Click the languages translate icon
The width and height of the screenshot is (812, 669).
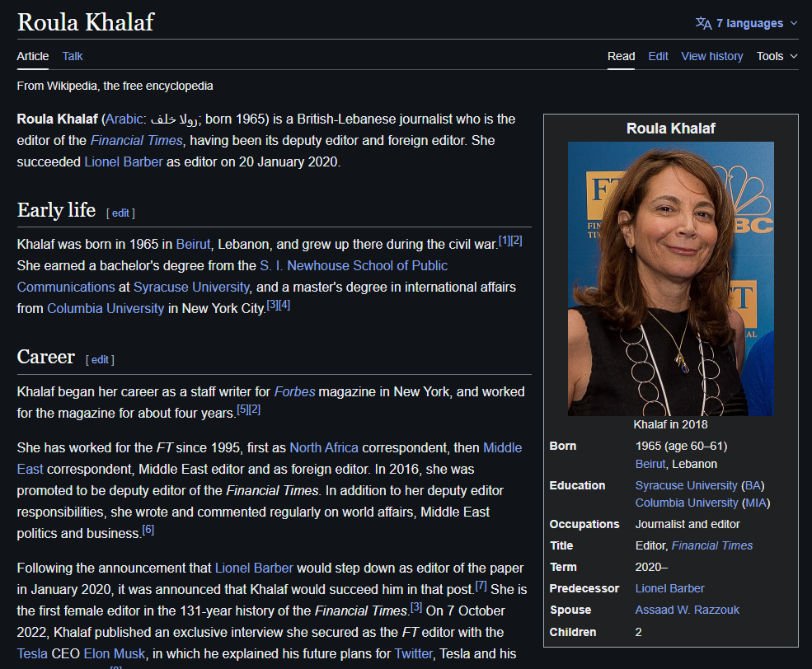(703, 23)
